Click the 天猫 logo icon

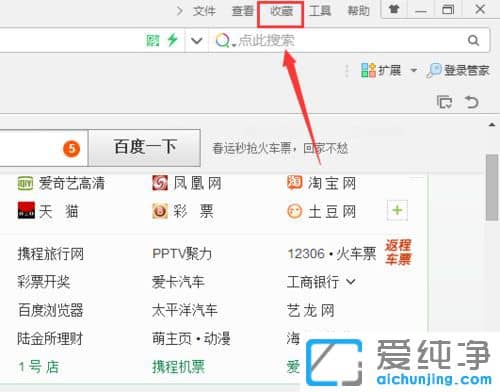26,210
